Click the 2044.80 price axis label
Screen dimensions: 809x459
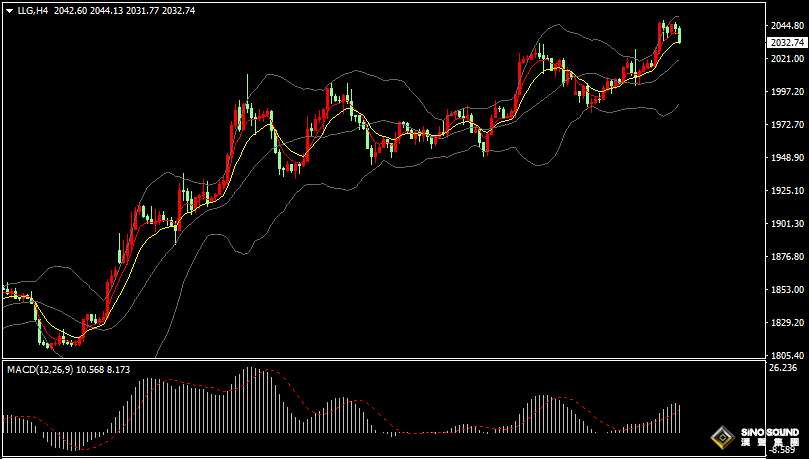[x=787, y=25]
